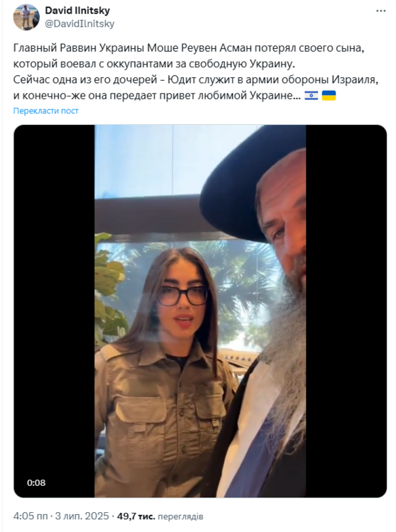This screenshot has width=396, height=532.
Task: Click the woman in glasses in video
Action: [163, 370]
